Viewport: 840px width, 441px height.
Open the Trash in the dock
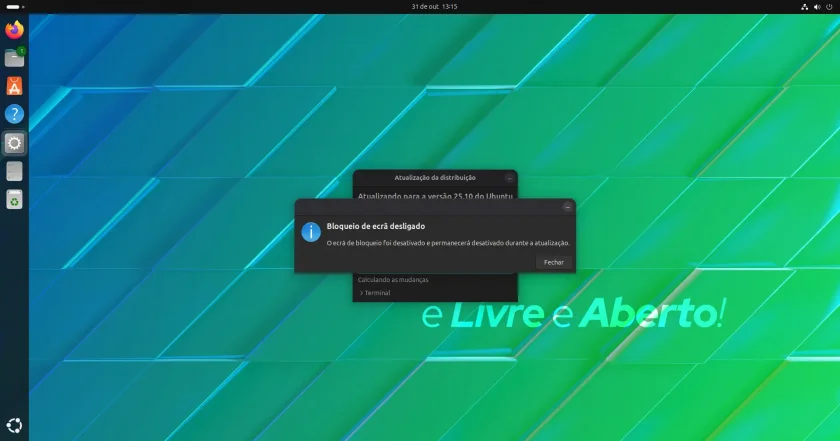tap(14, 199)
